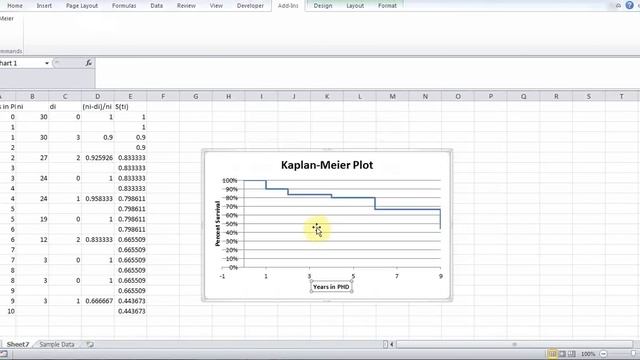Switch to the Sheet7 worksheet tab
The height and width of the screenshot is (360, 640).
coord(18,344)
